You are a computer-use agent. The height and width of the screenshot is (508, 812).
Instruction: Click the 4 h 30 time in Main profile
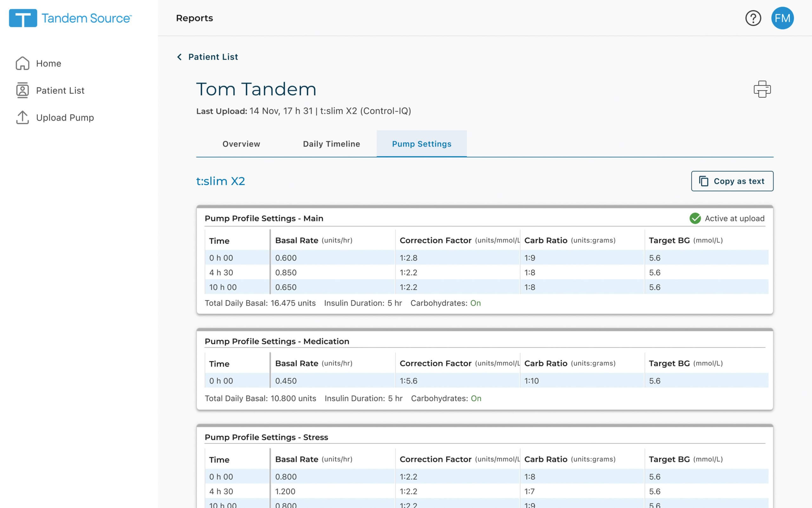tap(221, 273)
